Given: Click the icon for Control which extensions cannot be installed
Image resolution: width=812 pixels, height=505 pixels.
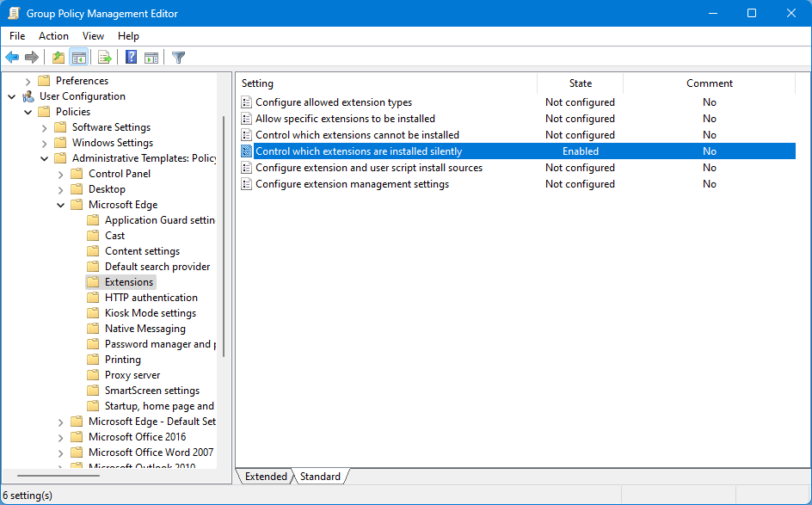Looking at the screenshot, I should point(247,135).
